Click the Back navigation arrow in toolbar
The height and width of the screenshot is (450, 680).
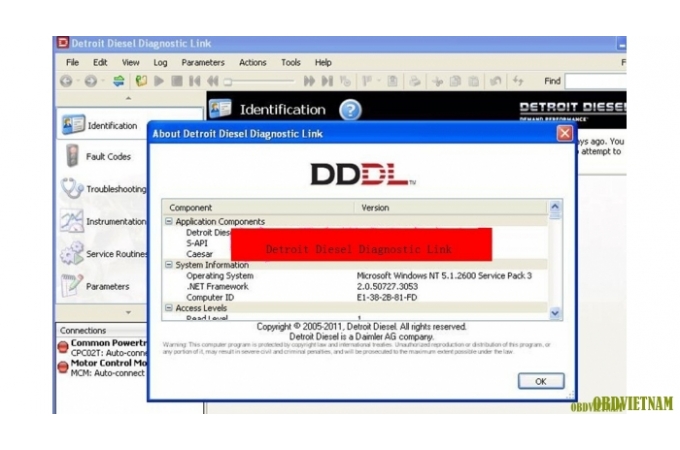66,81
